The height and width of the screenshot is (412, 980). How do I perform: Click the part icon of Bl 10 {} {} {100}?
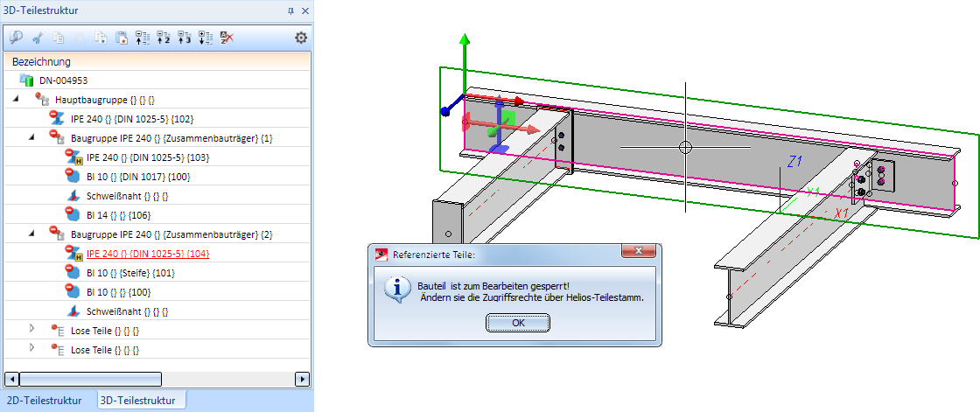click(73, 291)
